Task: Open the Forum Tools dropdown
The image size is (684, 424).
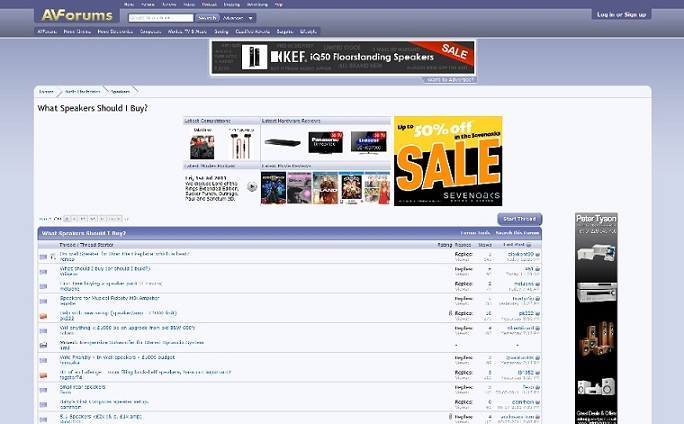Action: pos(475,233)
